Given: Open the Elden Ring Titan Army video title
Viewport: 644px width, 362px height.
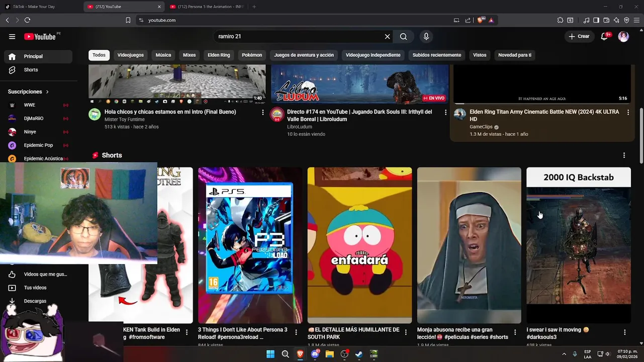Looking at the screenshot, I should [x=544, y=116].
